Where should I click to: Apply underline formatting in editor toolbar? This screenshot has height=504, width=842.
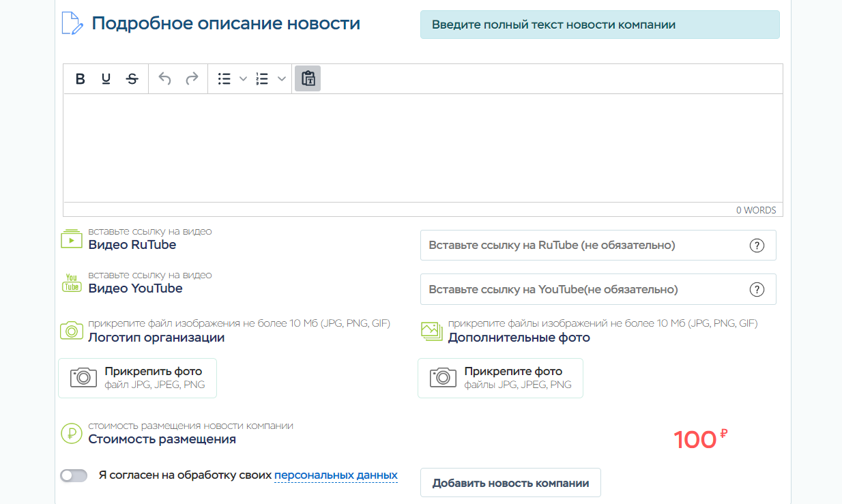[x=106, y=78]
